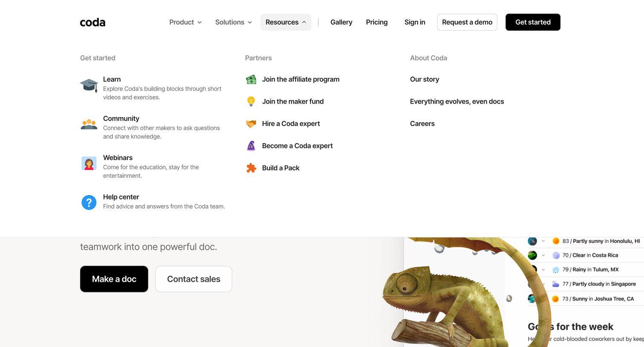Click the Contact sales button
The image size is (644, 347).
click(194, 279)
